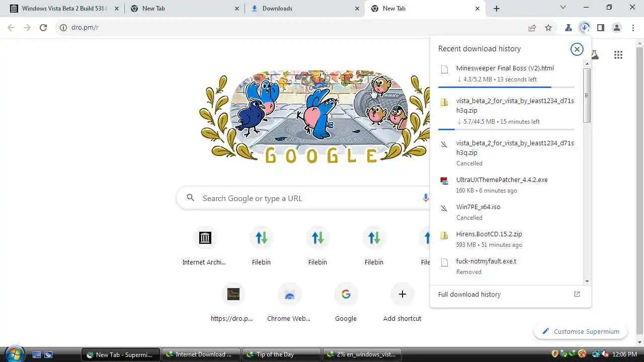The height and width of the screenshot is (362, 644).
Task: Open the experiments flask icon in toolbar
Action: click(x=569, y=28)
